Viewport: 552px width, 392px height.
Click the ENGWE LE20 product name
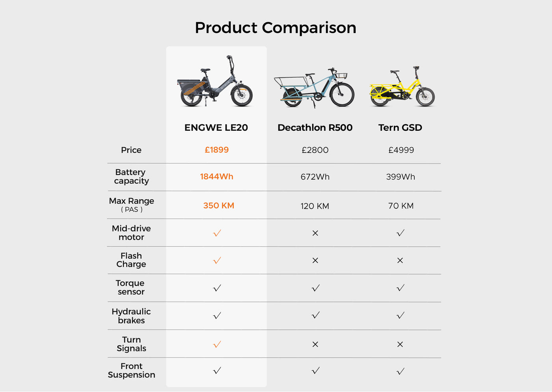(x=216, y=128)
